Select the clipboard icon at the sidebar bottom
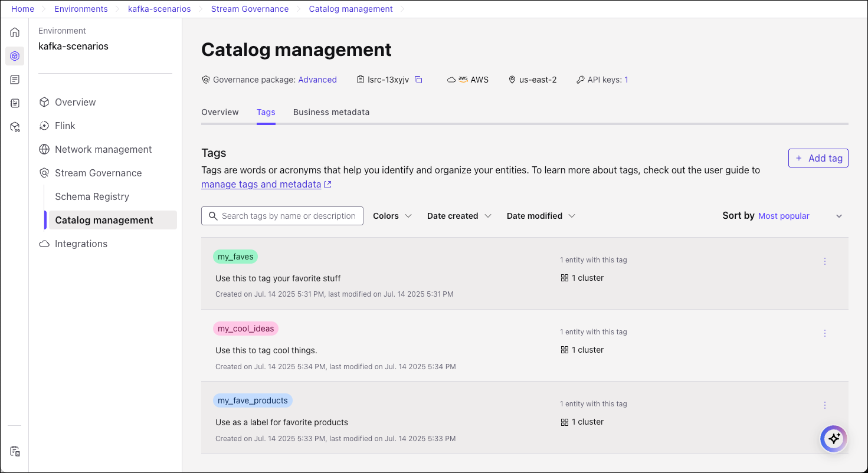Viewport: 868px width, 473px height. click(x=14, y=451)
